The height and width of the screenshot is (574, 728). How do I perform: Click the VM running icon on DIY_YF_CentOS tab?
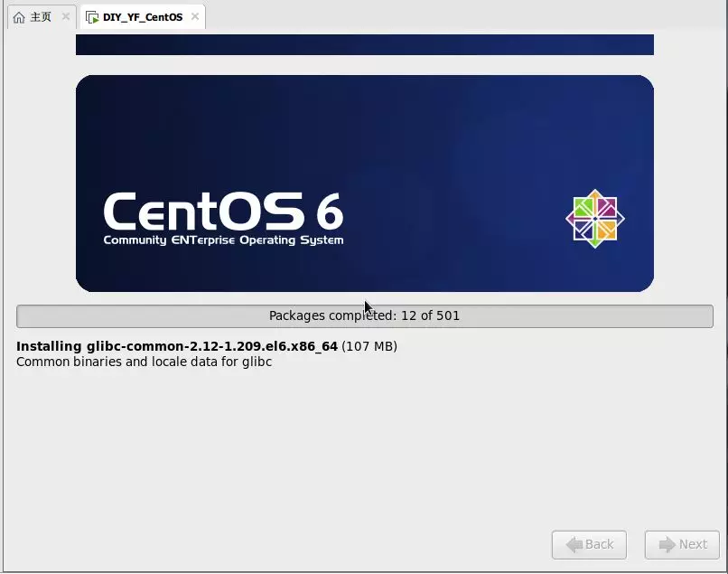click(92, 18)
